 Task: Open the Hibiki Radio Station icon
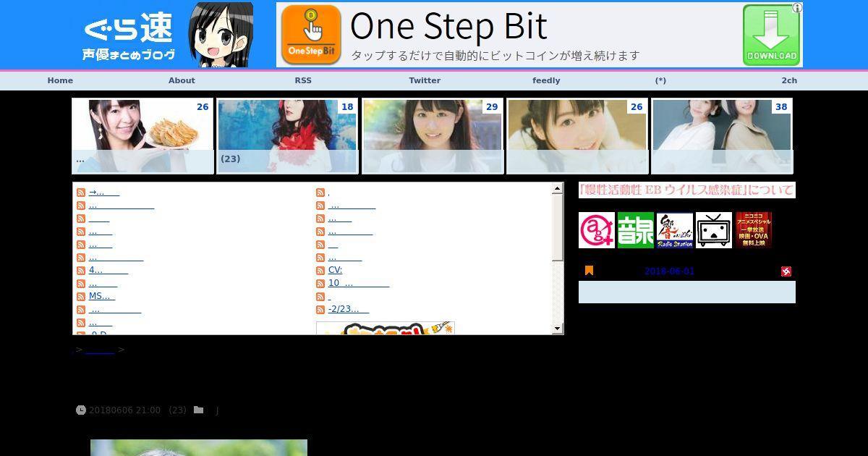[x=674, y=230]
